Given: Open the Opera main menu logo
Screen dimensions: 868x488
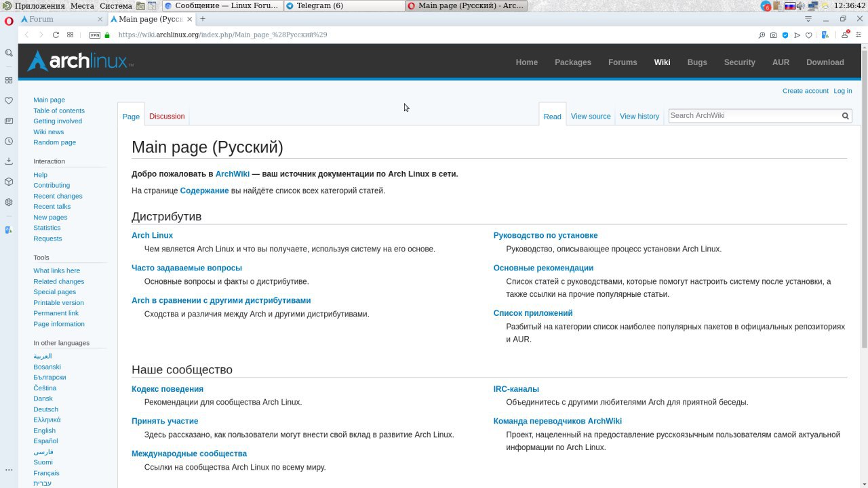Looking at the screenshot, I should [x=9, y=21].
